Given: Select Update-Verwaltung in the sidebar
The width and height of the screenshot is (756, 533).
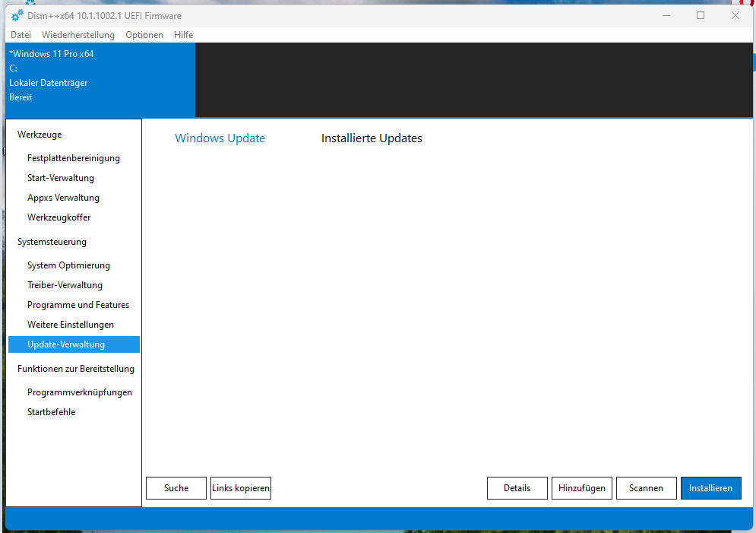Looking at the screenshot, I should pos(74,344).
